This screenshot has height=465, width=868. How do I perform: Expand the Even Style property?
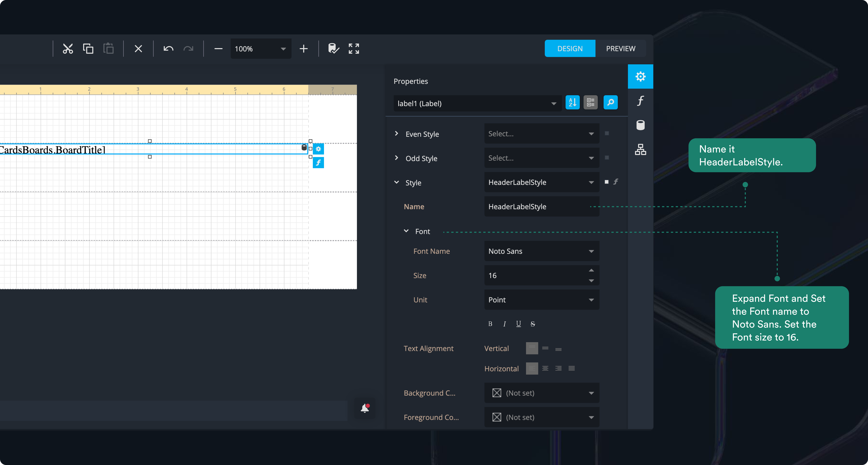(x=397, y=134)
